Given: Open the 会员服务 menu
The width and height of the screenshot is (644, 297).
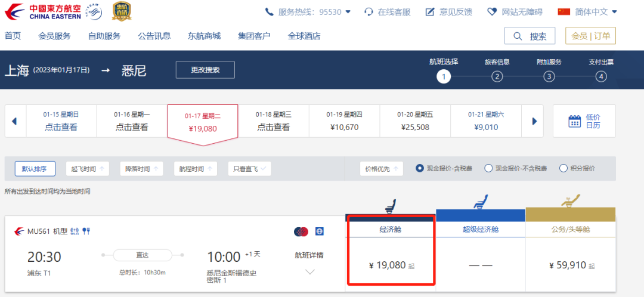Looking at the screenshot, I should point(54,36).
